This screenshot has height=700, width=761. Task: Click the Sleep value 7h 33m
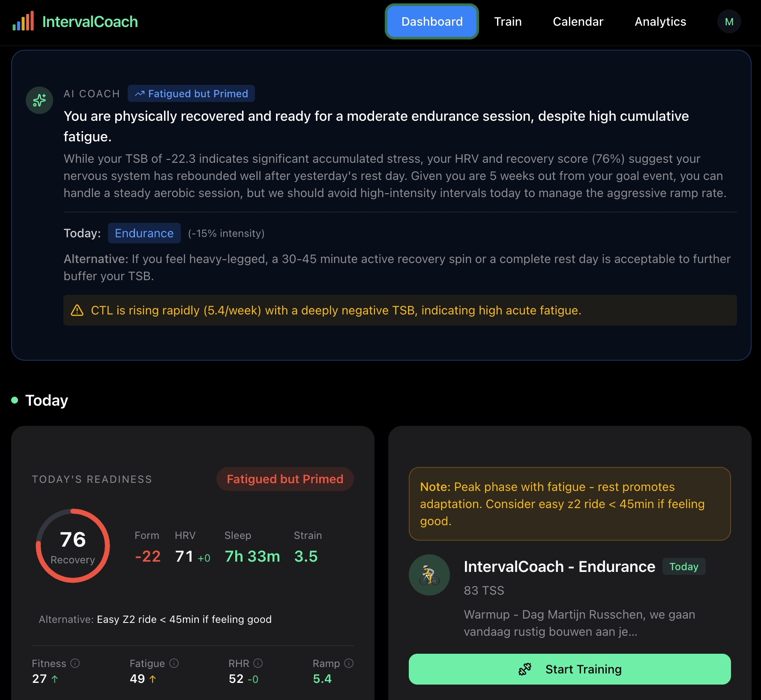(x=252, y=556)
